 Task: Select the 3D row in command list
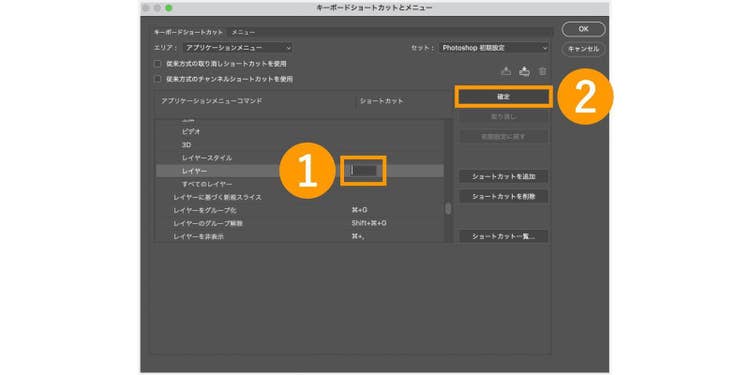coord(299,144)
